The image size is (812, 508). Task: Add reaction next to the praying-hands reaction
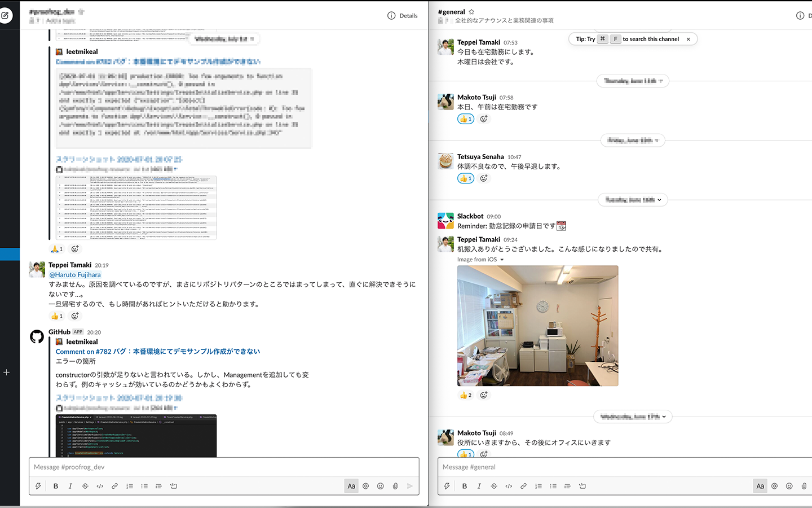(75, 249)
